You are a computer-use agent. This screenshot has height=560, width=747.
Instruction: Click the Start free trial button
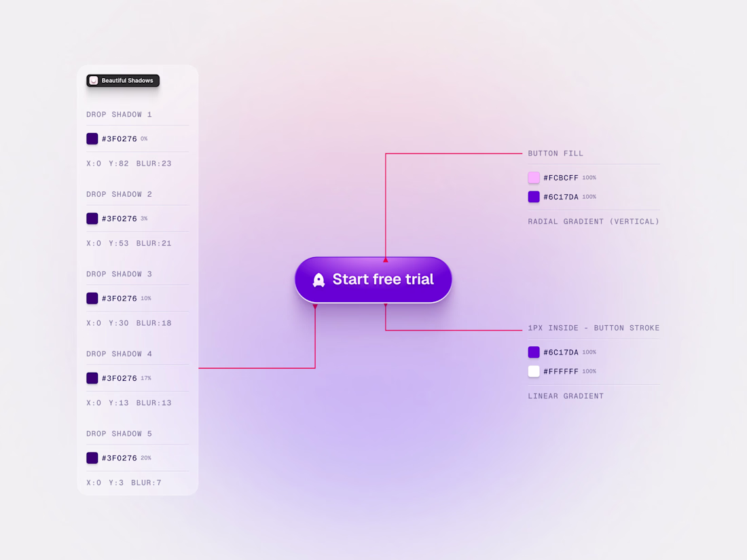click(373, 280)
